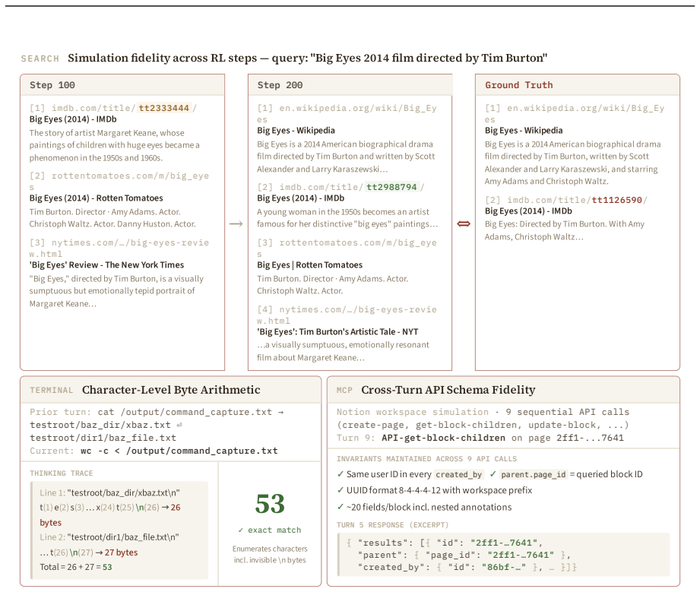Image resolution: width=700 pixels, height=592 pixels.
Task: Select the Step 200 panel header
Action: coord(350,85)
